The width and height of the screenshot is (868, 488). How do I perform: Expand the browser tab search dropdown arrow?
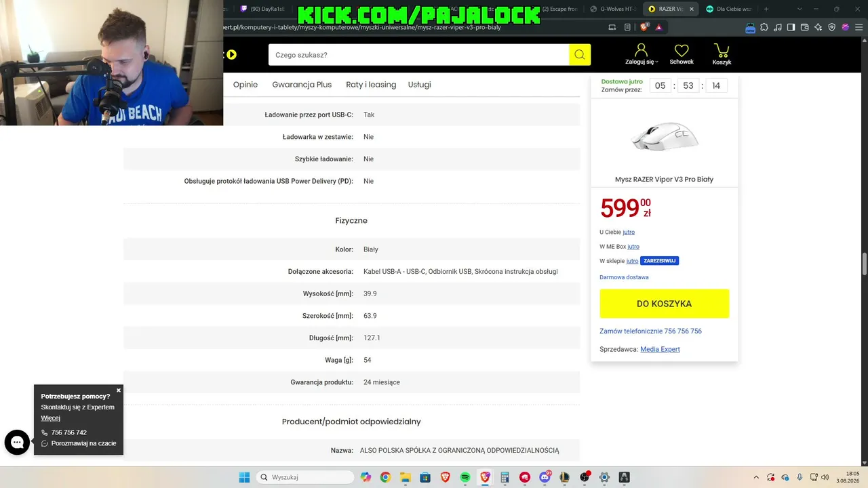(x=800, y=9)
